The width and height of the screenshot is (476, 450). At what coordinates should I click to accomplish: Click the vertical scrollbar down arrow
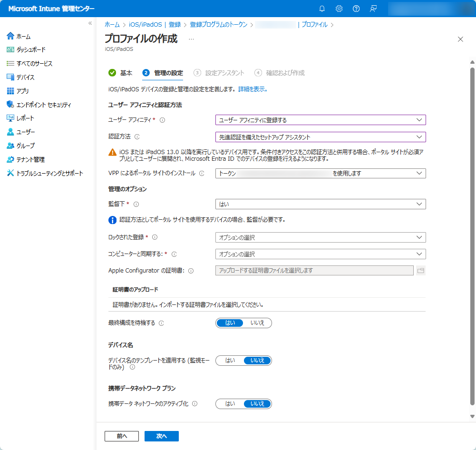(x=472, y=417)
